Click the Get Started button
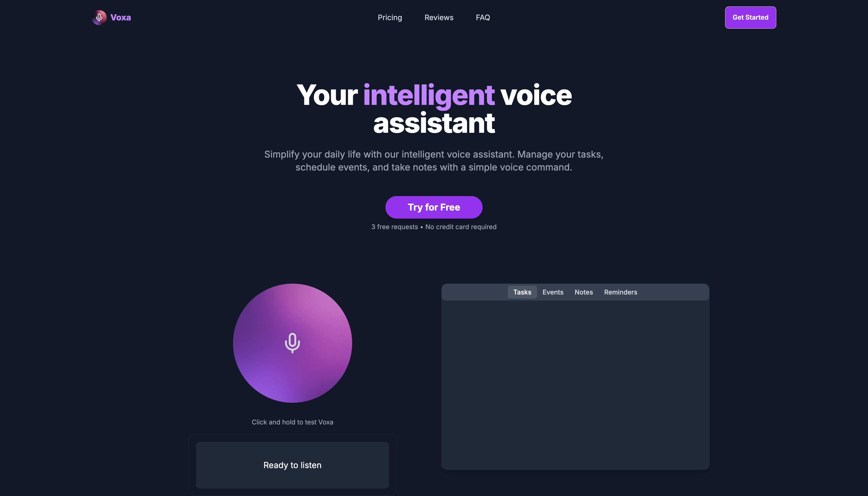This screenshot has width=868, height=496. point(750,17)
